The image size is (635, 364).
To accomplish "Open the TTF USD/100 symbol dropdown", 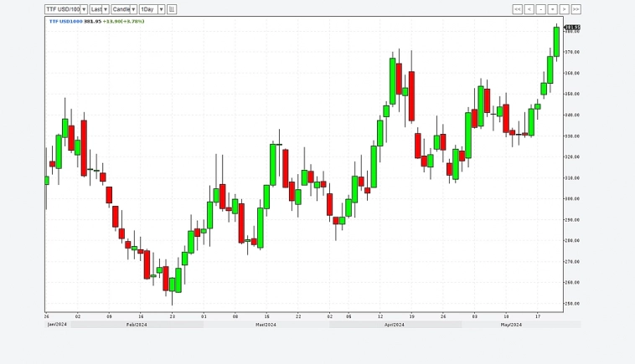I will click(x=66, y=9).
